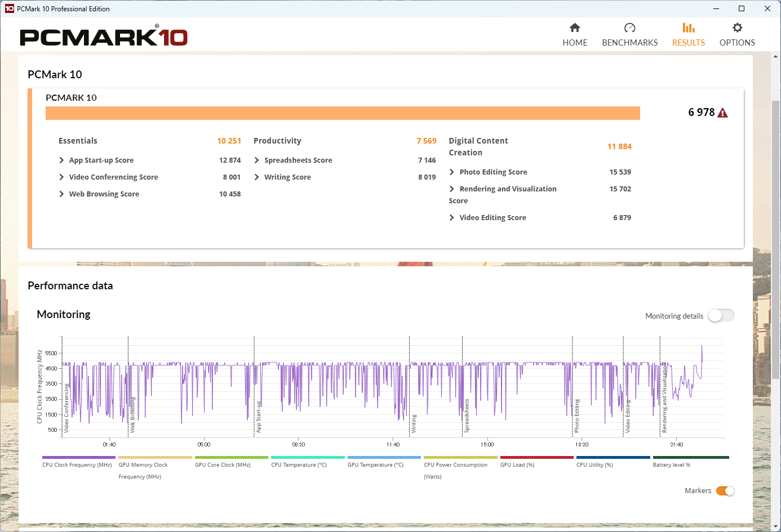Expand Photo Editing Score breakdown
This screenshot has height=532, width=781.
(452, 172)
